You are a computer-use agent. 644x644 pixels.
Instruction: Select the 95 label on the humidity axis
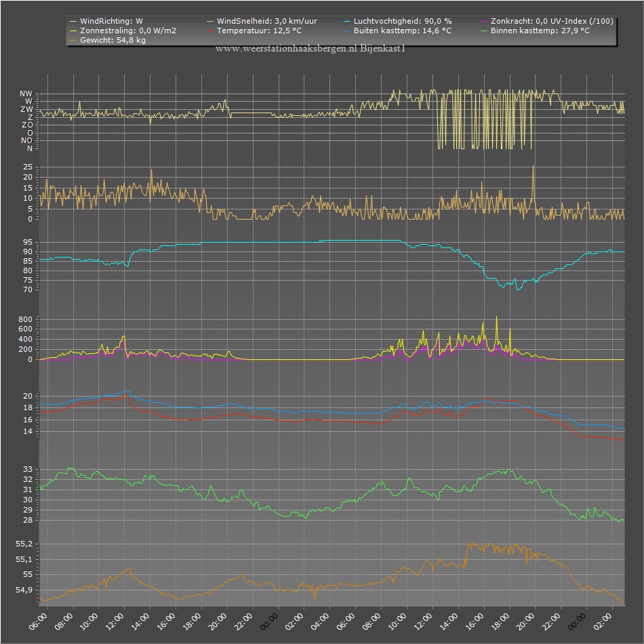click(x=28, y=242)
